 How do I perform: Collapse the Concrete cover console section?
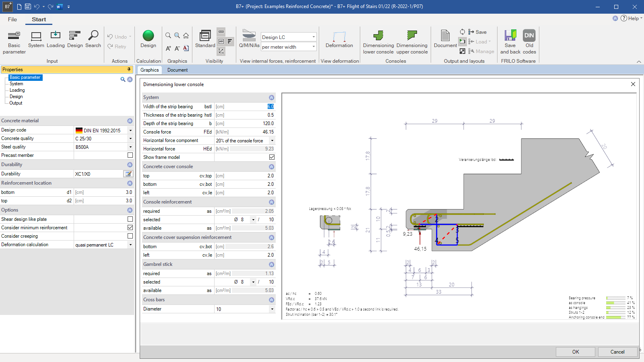tap(271, 167)
